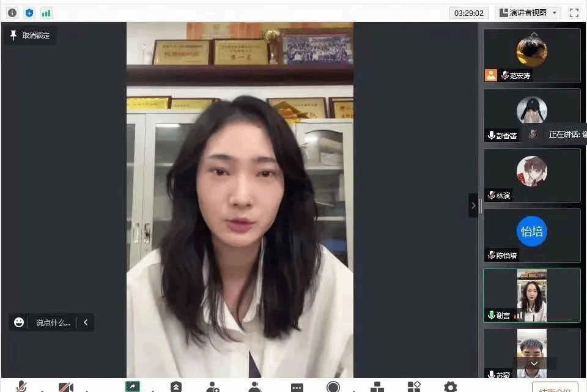Check the green network signal icon

pyautogui.click(x=46, y=13)
